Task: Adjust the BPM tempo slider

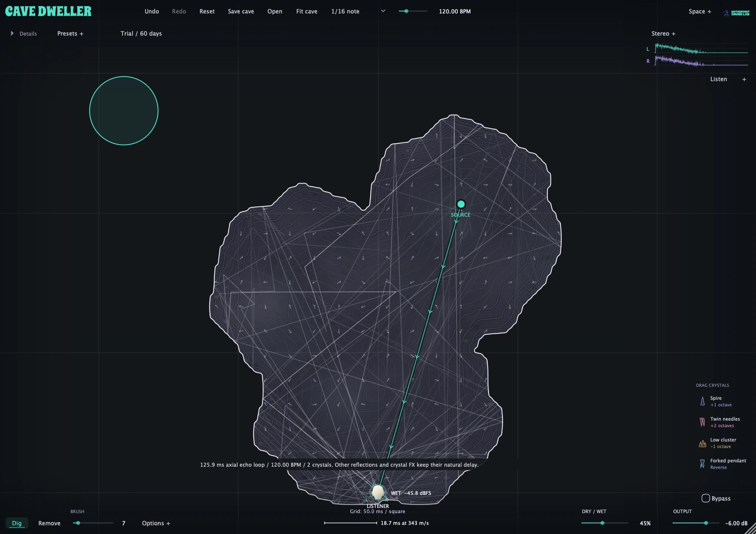Action: (413, 11)
